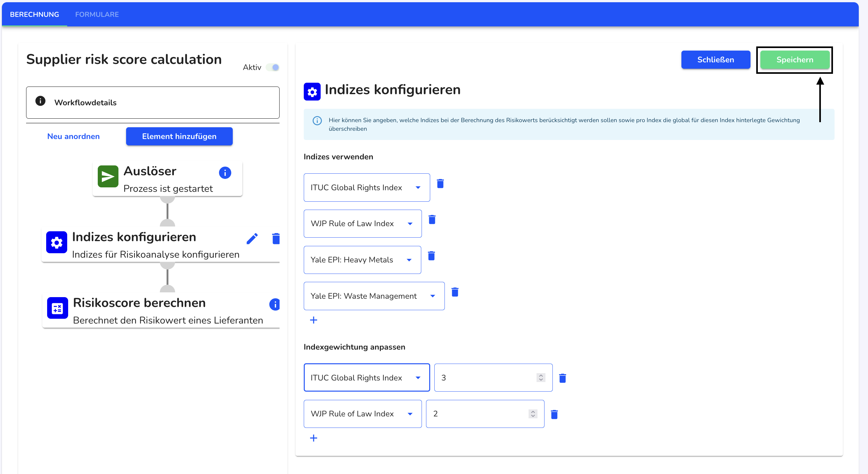The width and height of the screenshot is (868, 474).
Task: Click the stepper arrows of weight 2 field
Action: pyautogui.click(x=533, y=414)
